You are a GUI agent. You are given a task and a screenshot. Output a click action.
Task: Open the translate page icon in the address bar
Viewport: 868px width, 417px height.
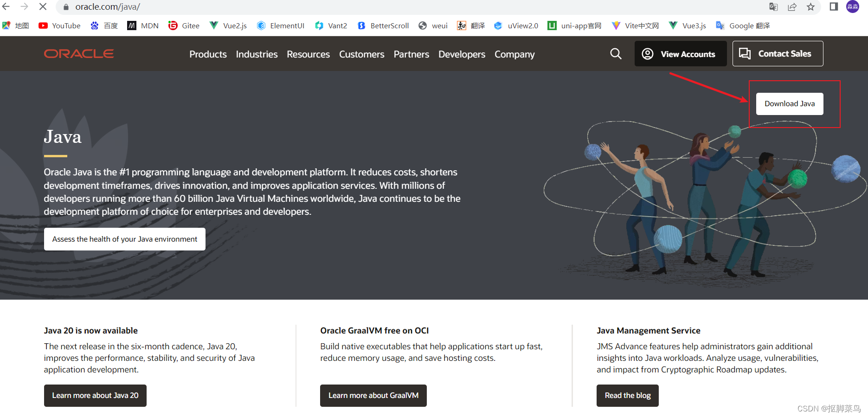pyautogui.click(x=773, y=7)
